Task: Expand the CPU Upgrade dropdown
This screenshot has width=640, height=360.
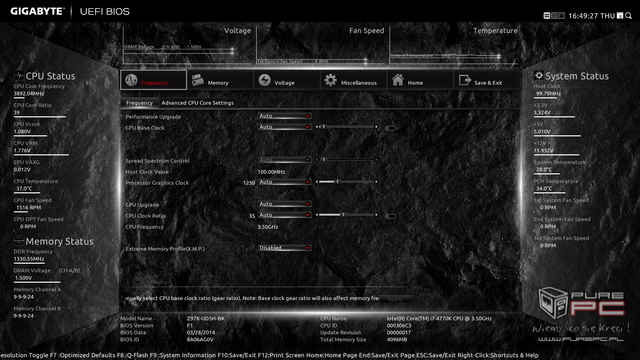Action: coord(284,204)
